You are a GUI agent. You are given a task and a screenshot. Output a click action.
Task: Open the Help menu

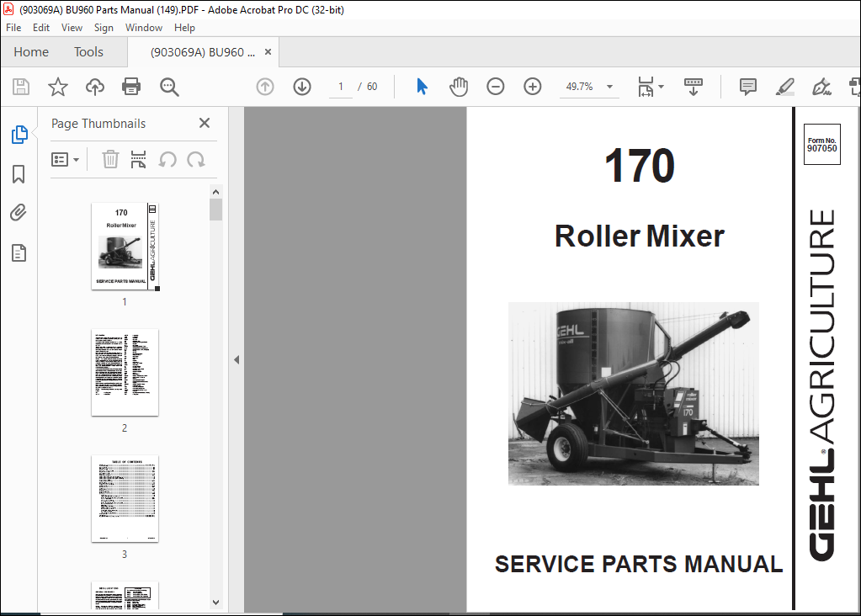coord(184,28)
